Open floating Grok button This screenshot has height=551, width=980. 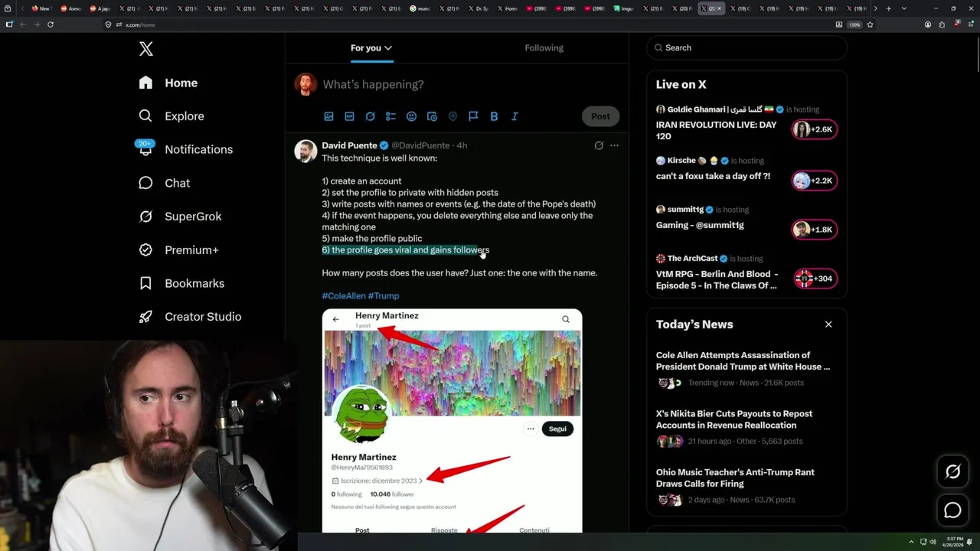(x=952, y=472)
